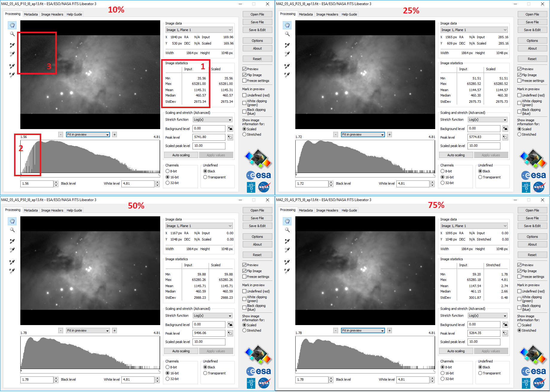Open Options in the P10 window

(x=257, y=41)
